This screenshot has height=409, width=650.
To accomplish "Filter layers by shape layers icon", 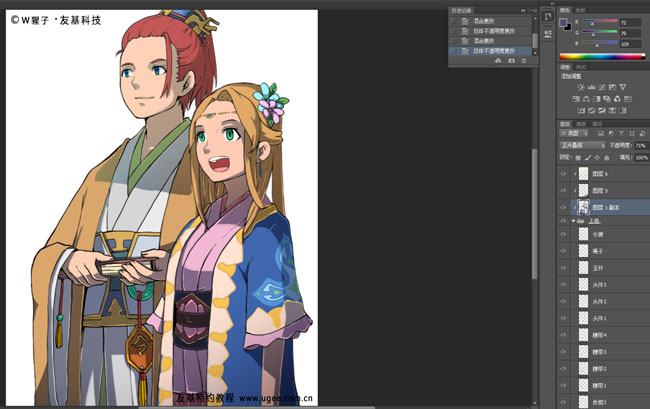I will click(x=632, y=133).
